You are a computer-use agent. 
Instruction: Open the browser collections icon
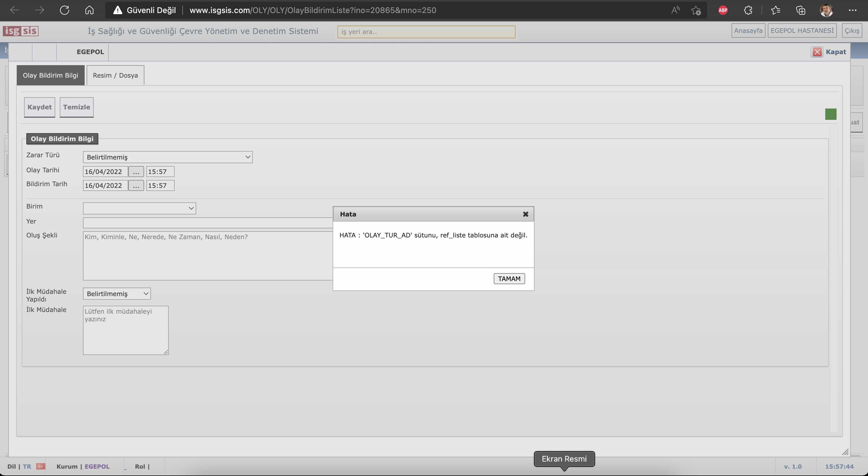click(800, 10)
